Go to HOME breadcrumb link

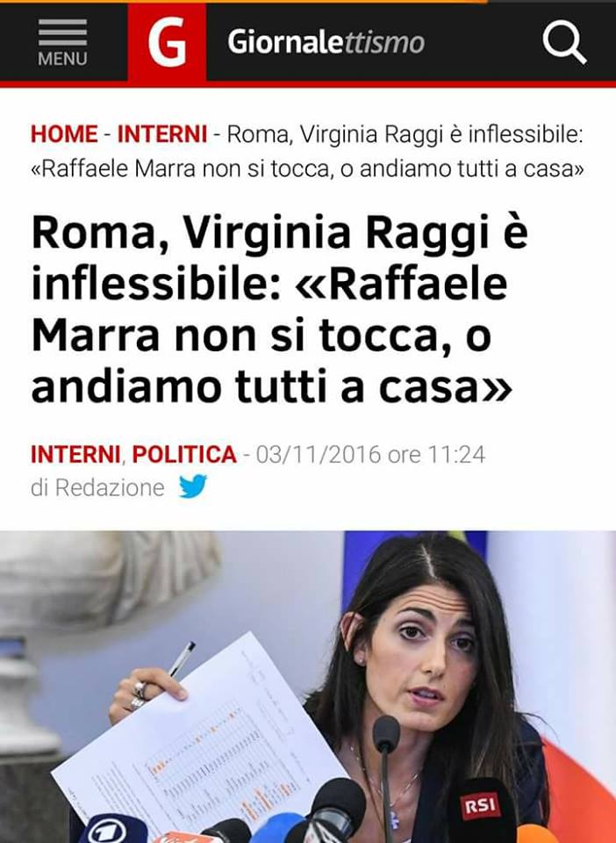(64, 133)
